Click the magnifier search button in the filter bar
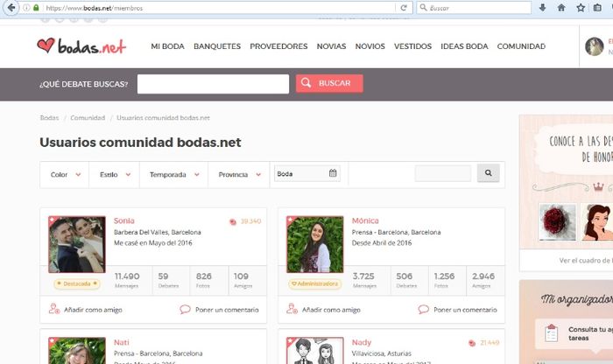Screen dimensions: 613x364 [x=489, y=173]
